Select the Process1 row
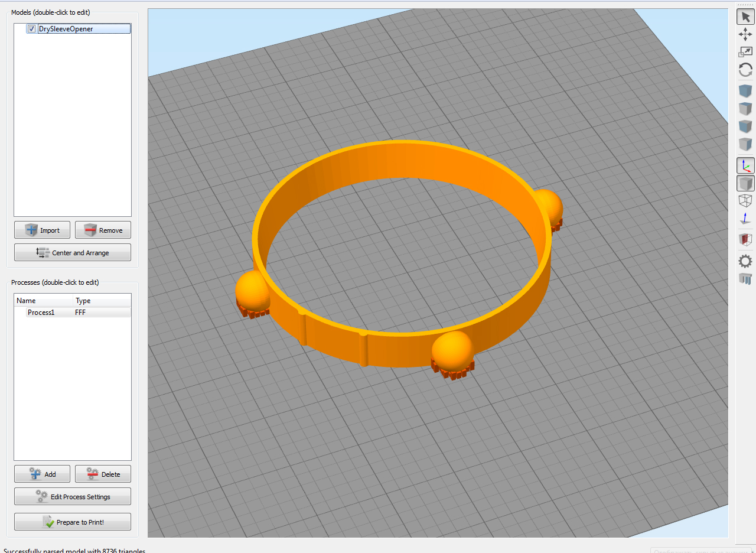 73,313
